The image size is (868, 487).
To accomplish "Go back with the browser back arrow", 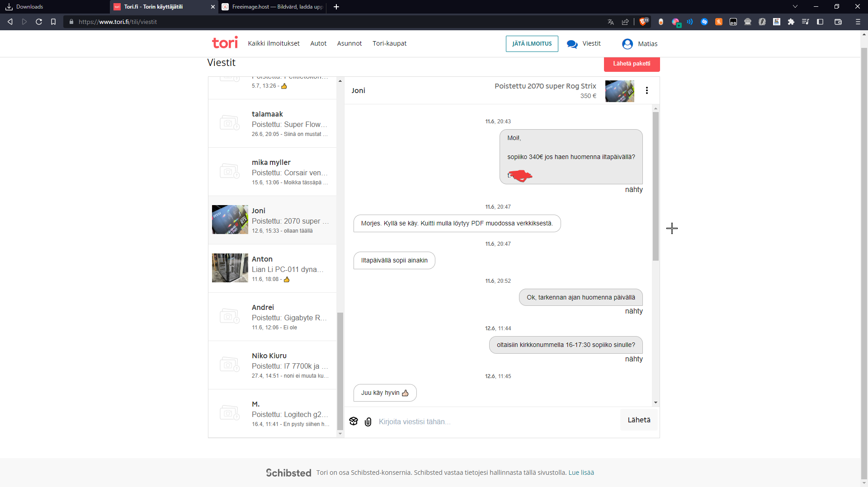I will 10,22.
